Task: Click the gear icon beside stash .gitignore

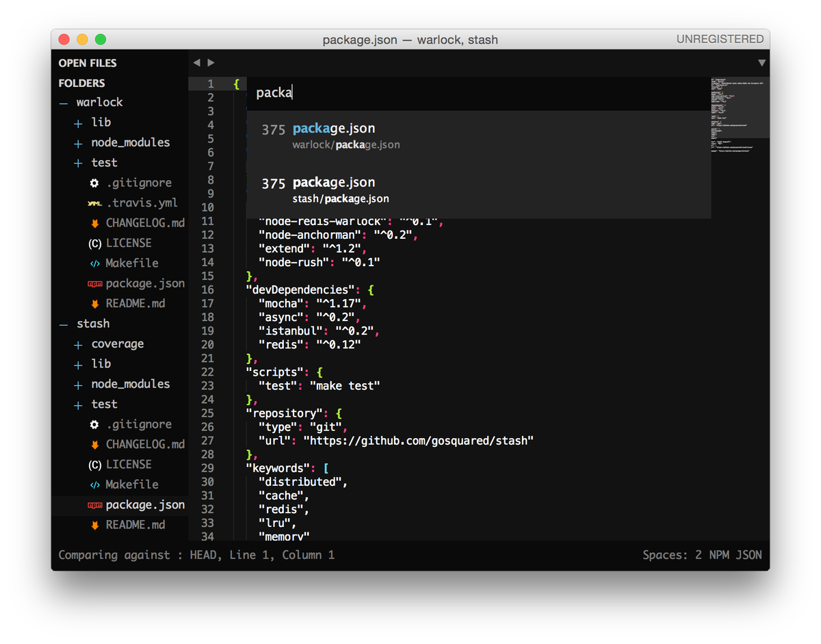Action: tap(94, 425)
